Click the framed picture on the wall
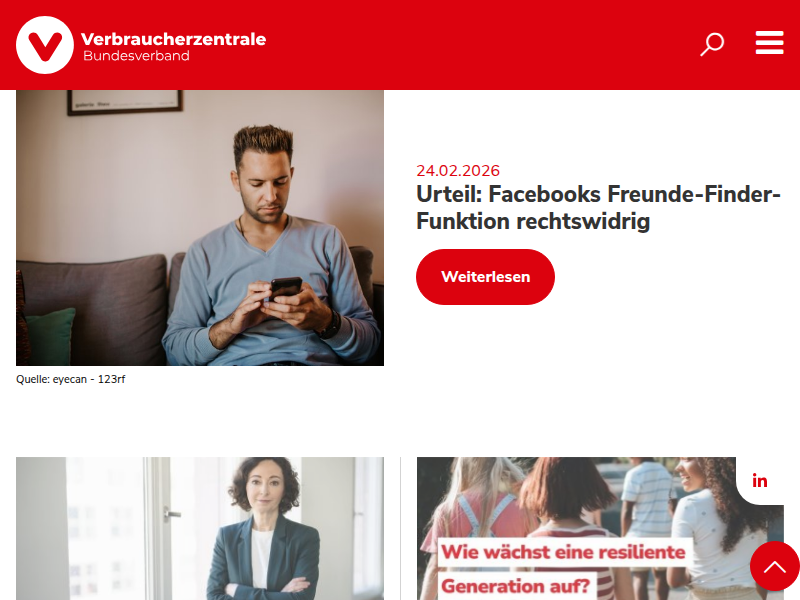800x600 pixels. click(x=125, y=102)
